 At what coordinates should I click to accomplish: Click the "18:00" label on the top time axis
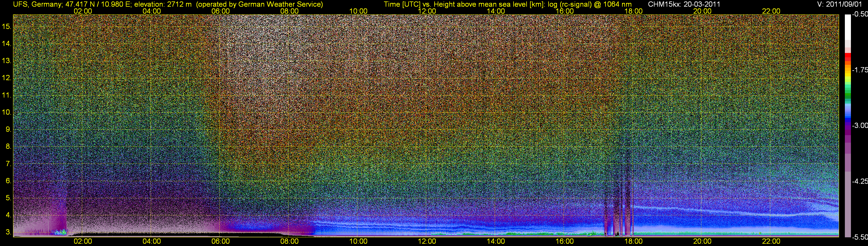tap(633, 11)
